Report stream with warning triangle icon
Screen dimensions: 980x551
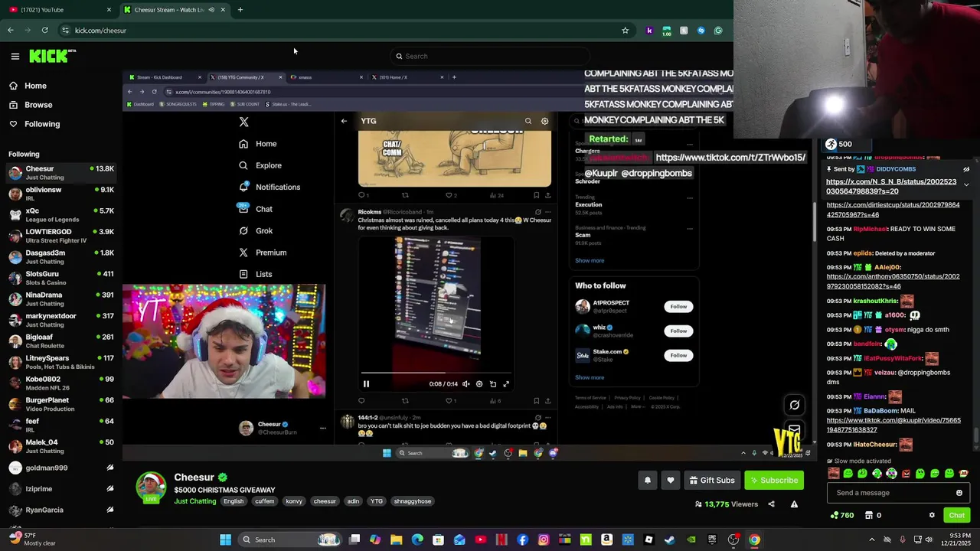point(794,504)
